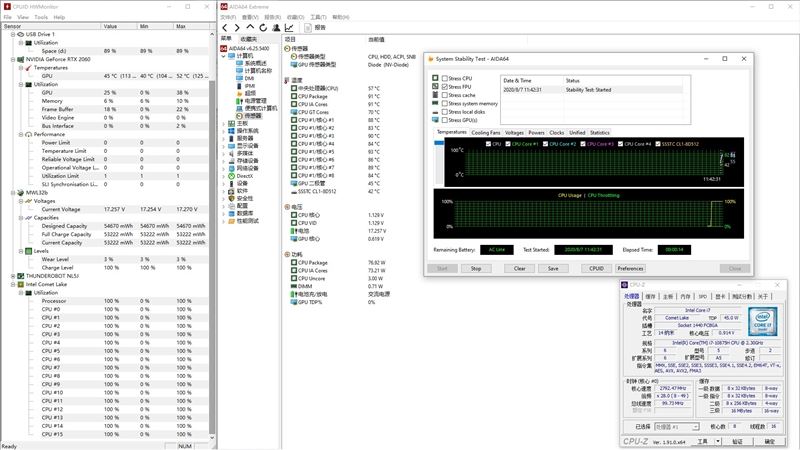Uncheck the Stress FPU checkbox
This screenshot has width=800, height=450.
click(444, 87)
